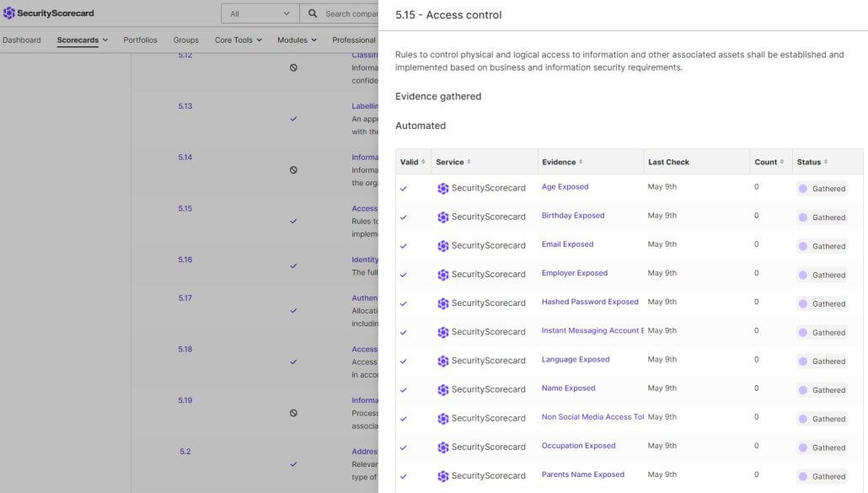The height and width of the screenshot is (493, 868).
Task: Click the valid checkmark for Name Exposed
Action: pos(404,390)
